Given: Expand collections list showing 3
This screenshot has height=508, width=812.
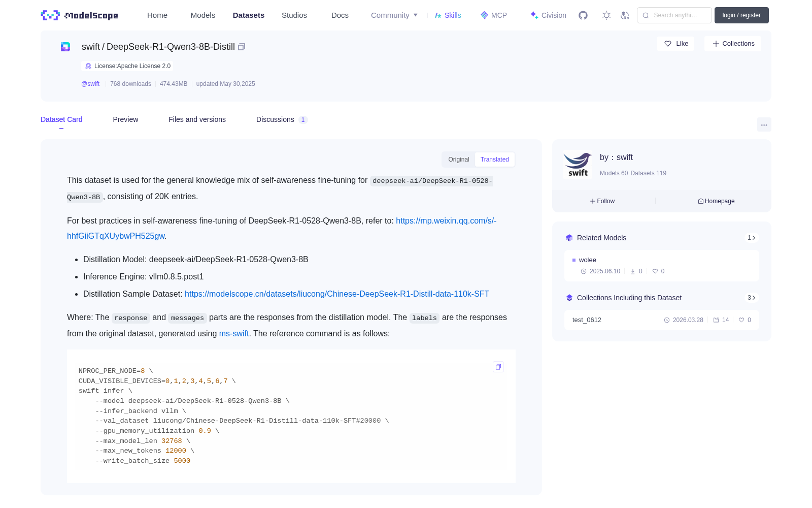Looking at the screenshot, I should pos(752,298).
